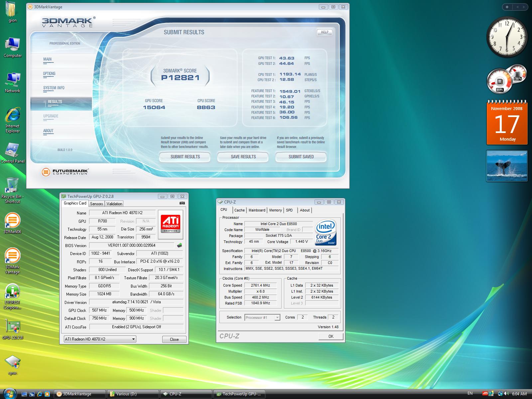
Task: Click the calendar gadget showing 17 Monday
Action: (x=507, y=122)
